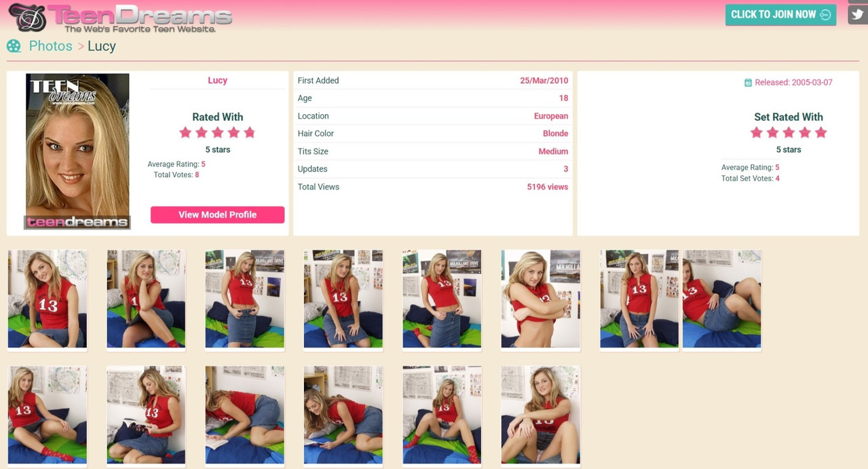Open the first gallery thumbnail in the bottom row
Screen dimensions: 868x469
click(x=48, y=415)
